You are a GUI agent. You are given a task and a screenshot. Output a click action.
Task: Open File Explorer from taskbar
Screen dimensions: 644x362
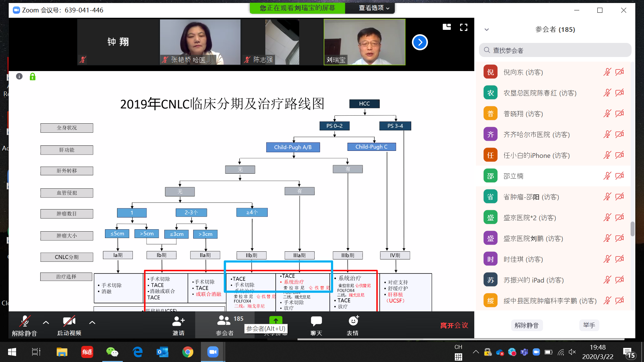click(62, 352)
